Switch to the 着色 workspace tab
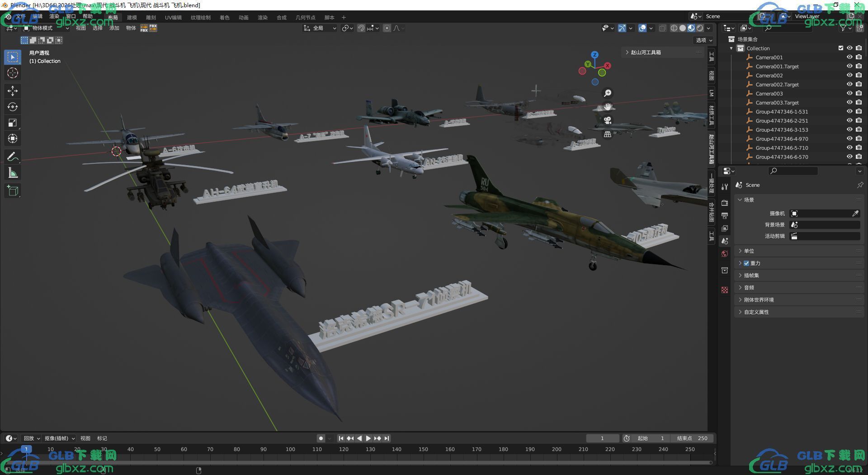The width and height of the screenshot is (868, 475). (x=225, y=18)
